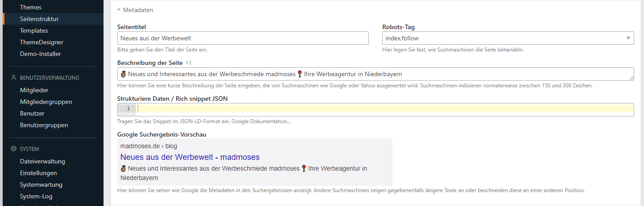The width and height of the screenshot is (644, 206).
Task: Click the gear icon beside SYSTEM
Action: tap(13, 149)
